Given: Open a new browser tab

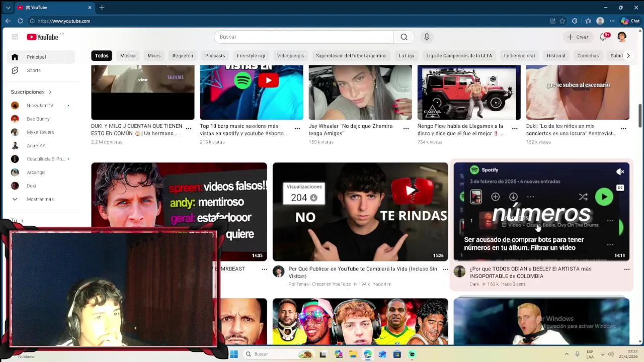Looking at the screenshot, I should point(102,8).
